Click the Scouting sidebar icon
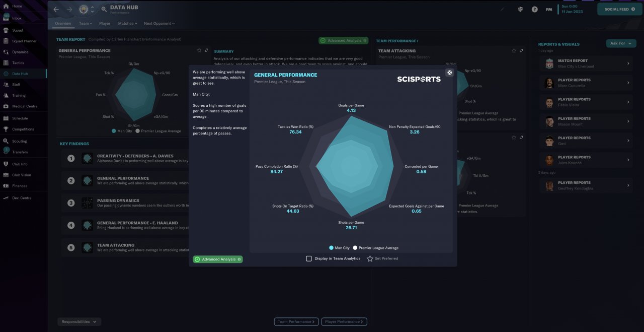This screenshot has height=332, width=644. click(6, 142)
